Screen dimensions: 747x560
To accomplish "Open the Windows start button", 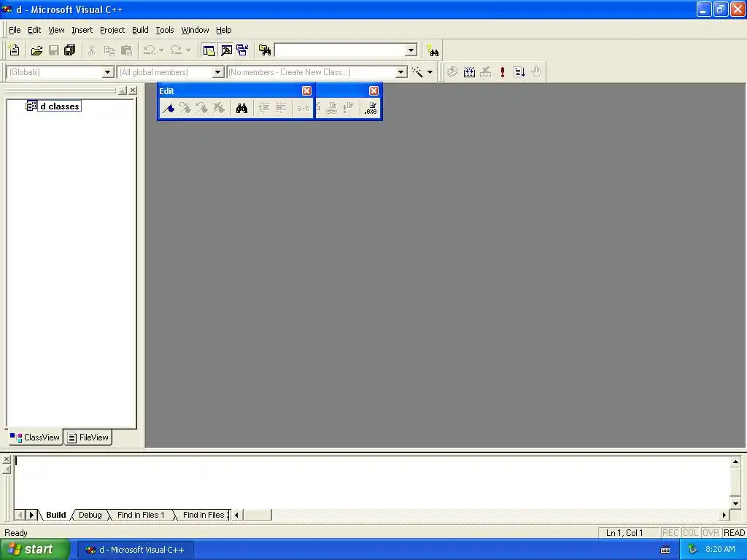I will click(x=35, y=550).
